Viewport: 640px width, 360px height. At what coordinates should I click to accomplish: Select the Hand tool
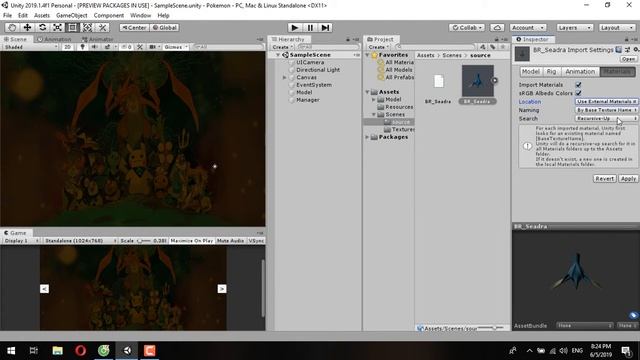(x=12, y=27)
